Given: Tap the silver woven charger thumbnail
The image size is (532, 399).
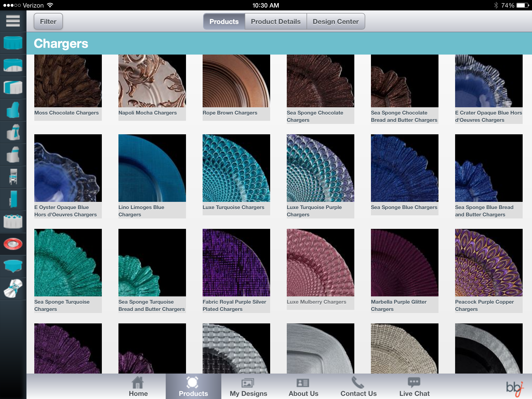Looking at the screenshot, I should pos(236,348).
